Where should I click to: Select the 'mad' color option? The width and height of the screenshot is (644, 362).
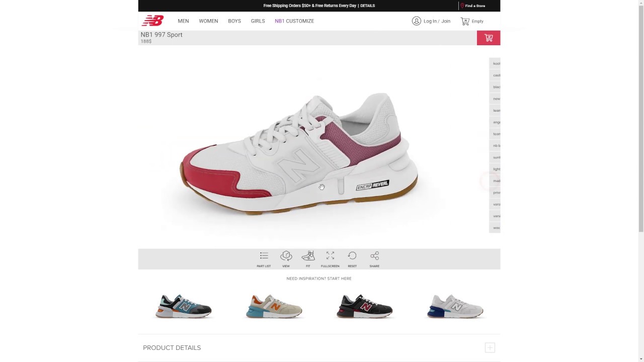(x=495, y=181)
